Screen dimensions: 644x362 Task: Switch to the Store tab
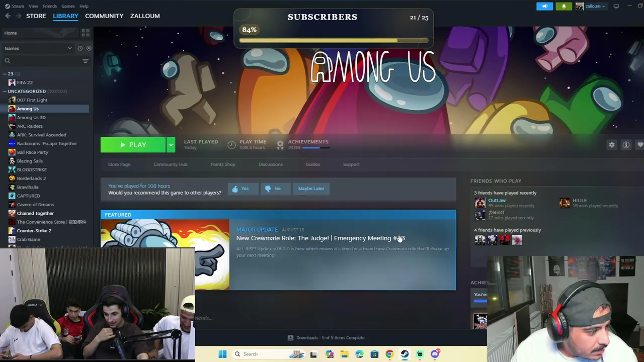36,16
